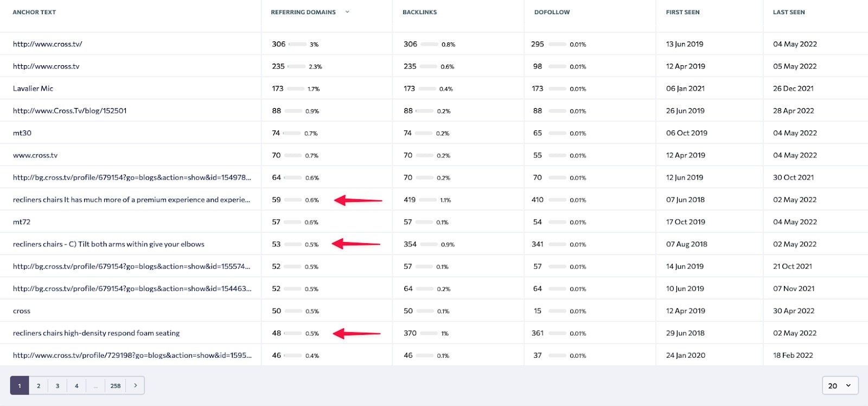Jump to page 3 in pagination
The image size is (868, 406).
pos(58,385)
